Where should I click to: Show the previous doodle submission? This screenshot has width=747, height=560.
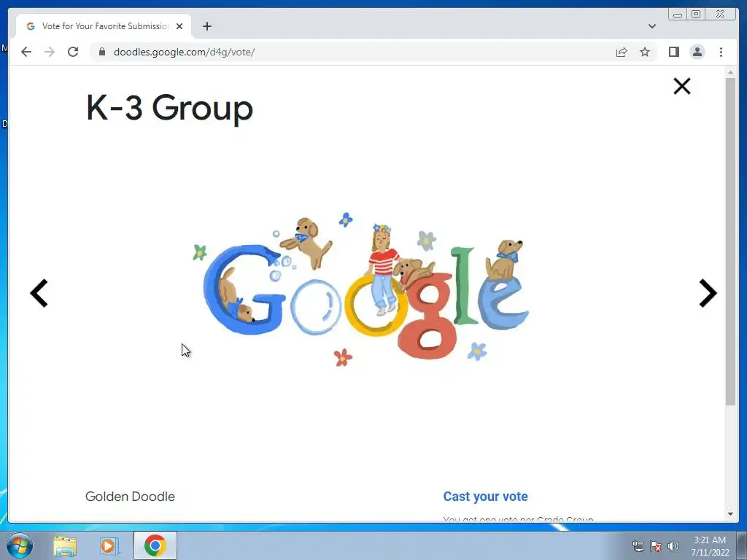(39, 293)
